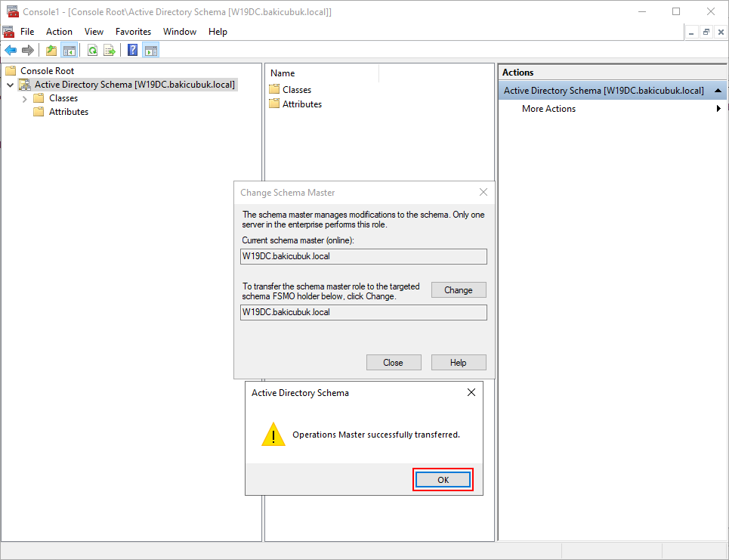The image size is (729, 560).
Task: Open the Favorites menu
Action: tap(134, 32)
